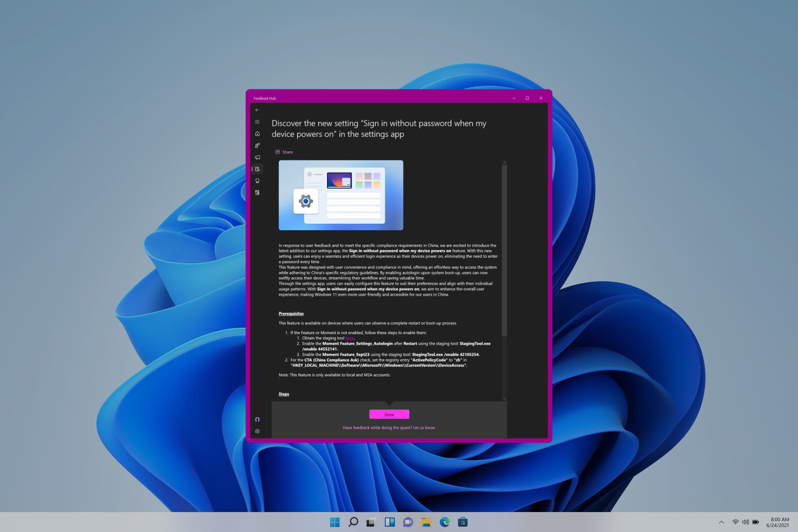The width and height of the screenshot is (798, 532).
Task: Show hidden tray icons chevron
Action: pos(722,522)
